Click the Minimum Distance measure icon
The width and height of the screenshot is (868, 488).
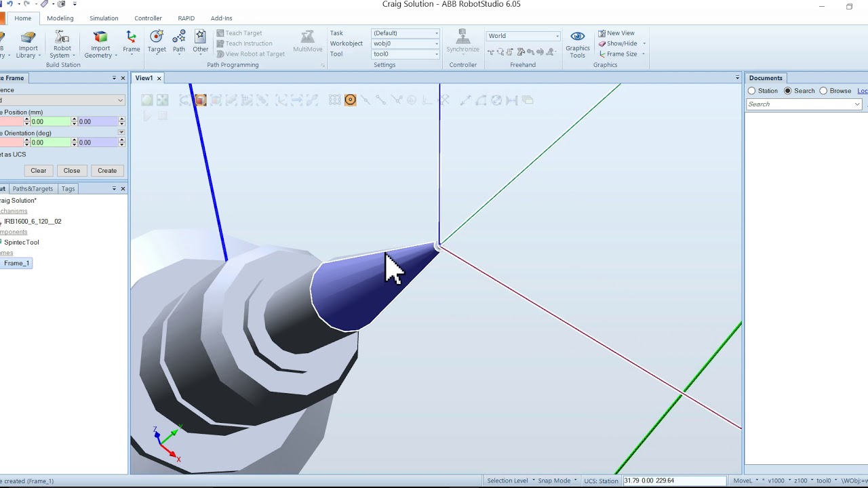[x=512, y=100]
